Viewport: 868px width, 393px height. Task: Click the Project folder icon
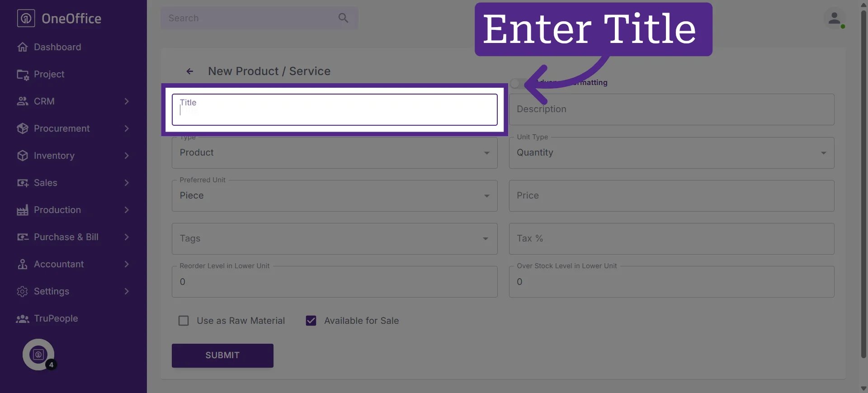(23, 74)
